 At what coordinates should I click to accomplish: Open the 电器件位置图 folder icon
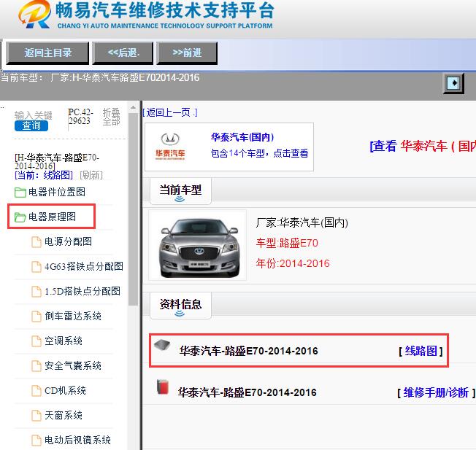20,193
